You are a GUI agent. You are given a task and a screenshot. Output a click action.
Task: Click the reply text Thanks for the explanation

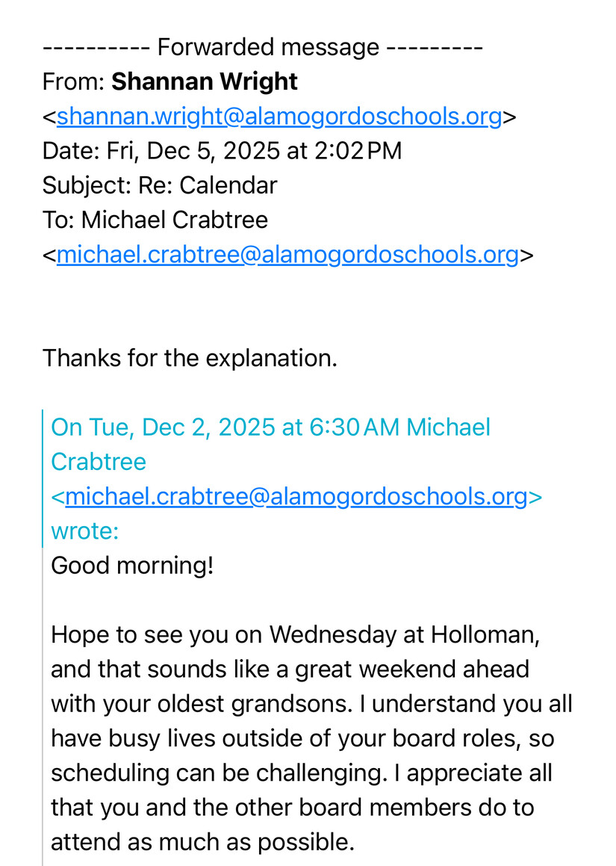click(x=190, y=358)
